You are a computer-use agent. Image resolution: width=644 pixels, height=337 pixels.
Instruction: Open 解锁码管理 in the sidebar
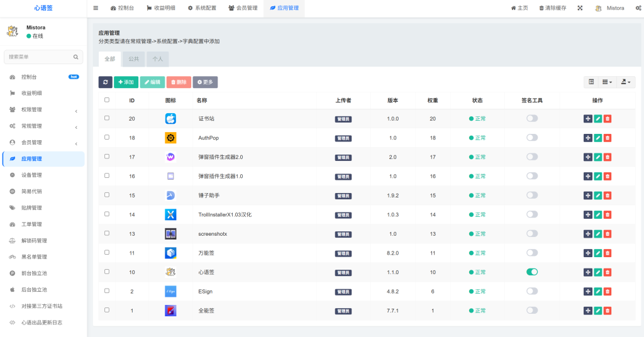43,241
